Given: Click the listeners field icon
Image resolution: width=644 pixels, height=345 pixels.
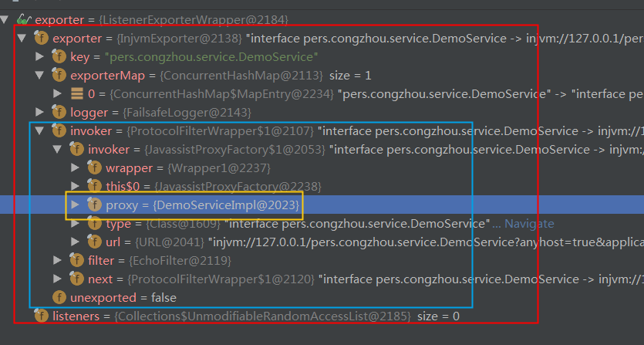Looking at the screenshot, I should [41, 316].
